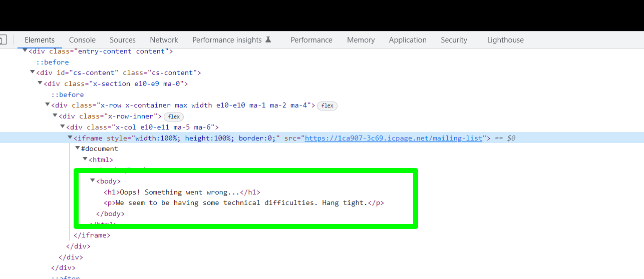Open the Lighthouse tab

[x=505, y=40]
